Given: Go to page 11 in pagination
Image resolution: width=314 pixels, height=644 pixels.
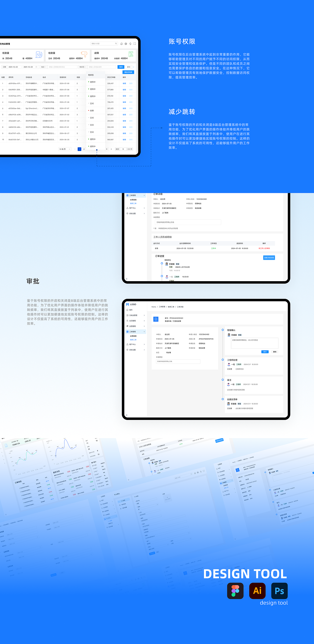Looking at the screenshot, I should pyautogui.click(x=106, y=149).
